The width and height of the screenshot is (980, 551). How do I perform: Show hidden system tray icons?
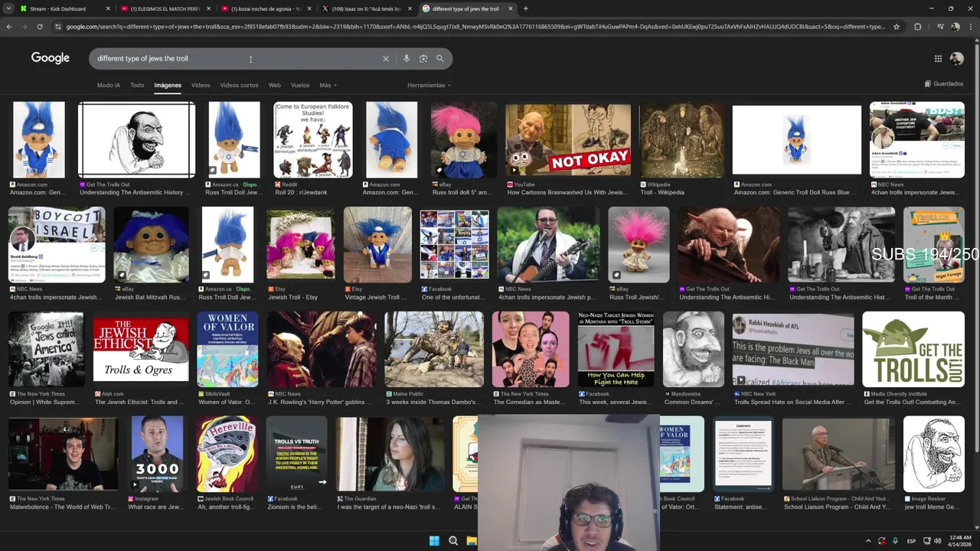click(868, 541)
